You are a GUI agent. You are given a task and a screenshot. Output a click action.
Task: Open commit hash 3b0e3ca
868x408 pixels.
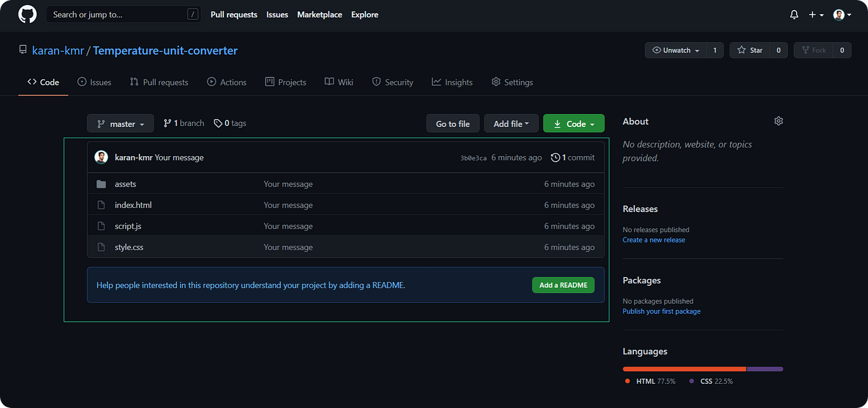[x=474, y=158]
